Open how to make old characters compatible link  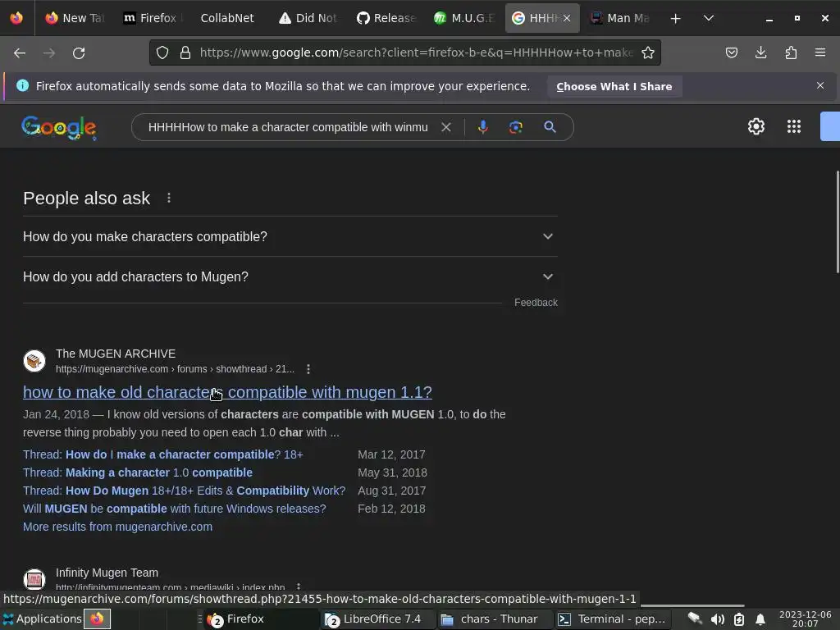pyautogui.click(x=227, y=392)
